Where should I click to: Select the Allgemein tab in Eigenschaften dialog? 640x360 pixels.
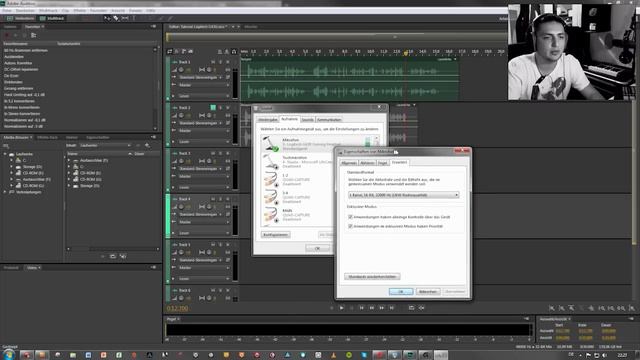349,163
